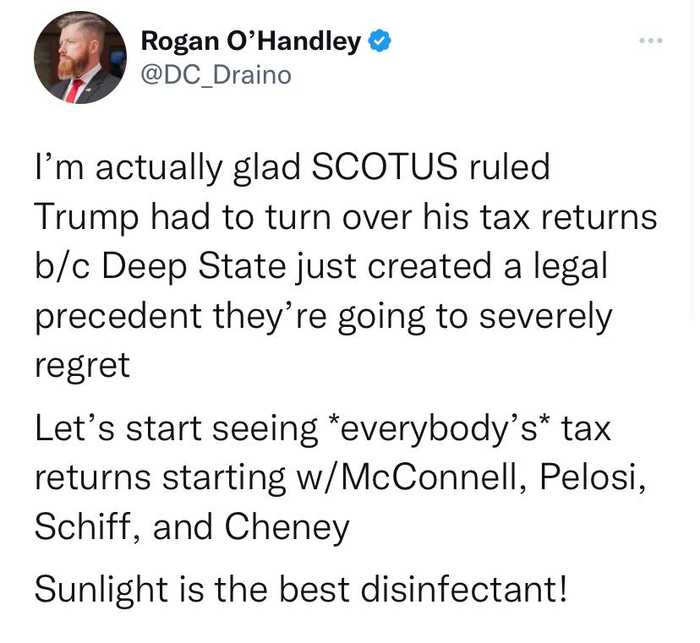Viewport: 700px width, 643px height.
Task: Open the @DC_Draino handle link
Action: click(x=216, y=75)
